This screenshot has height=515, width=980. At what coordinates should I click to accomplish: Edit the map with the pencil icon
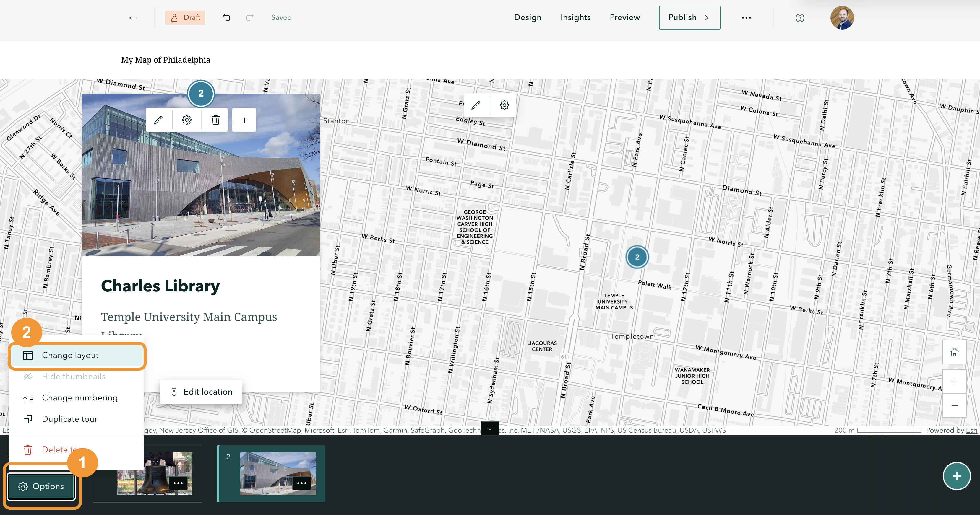[x=476, y=105]
